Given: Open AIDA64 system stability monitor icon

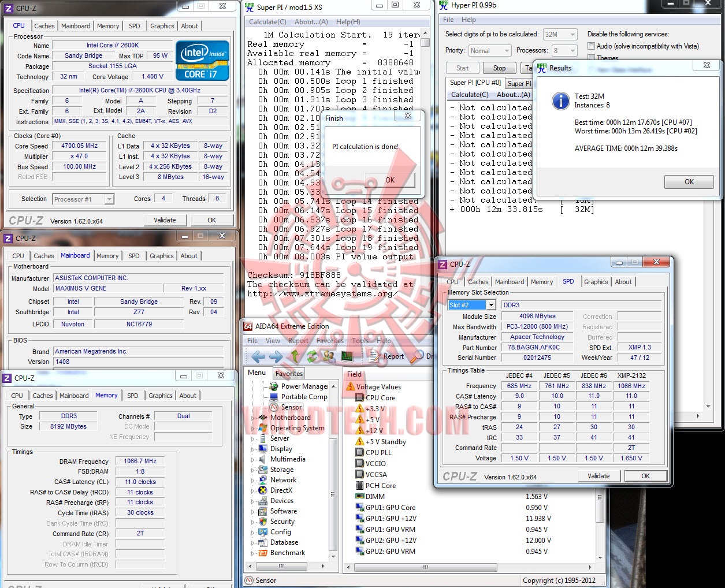Looking at the screenshot, I should point(347,356).
